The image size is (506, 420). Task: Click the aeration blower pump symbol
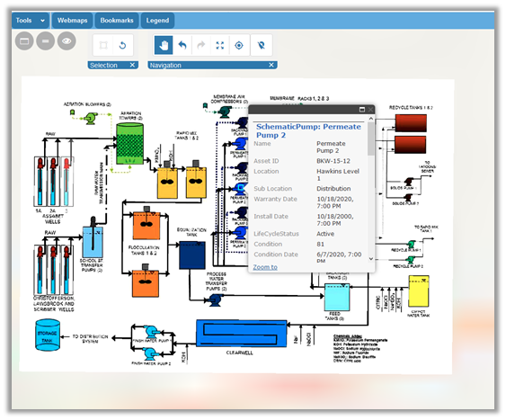tap(91, 118)
